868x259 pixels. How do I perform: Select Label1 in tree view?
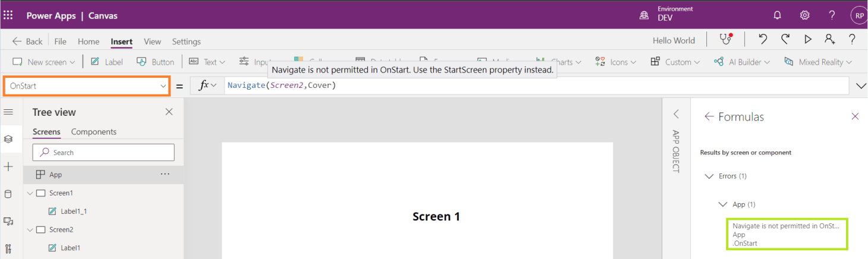click(70, 248)
